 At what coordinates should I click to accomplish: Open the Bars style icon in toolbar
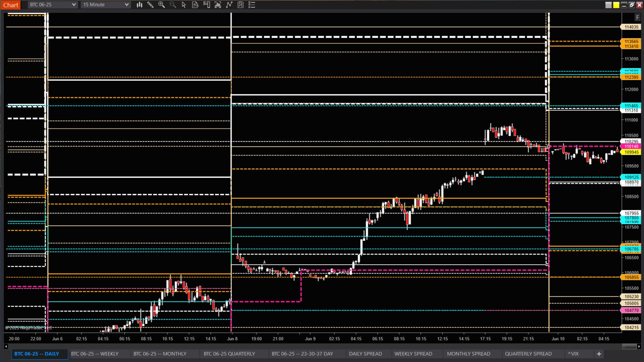[x=139, y=5]
